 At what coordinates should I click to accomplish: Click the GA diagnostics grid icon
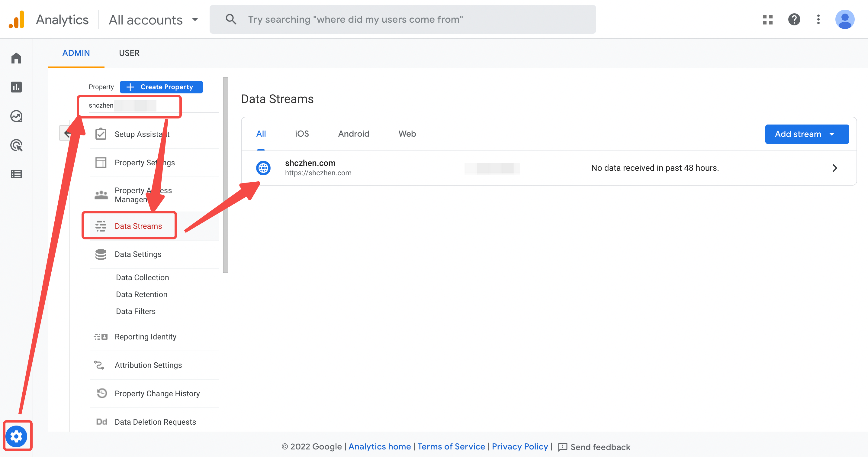[x=767, y=20]
